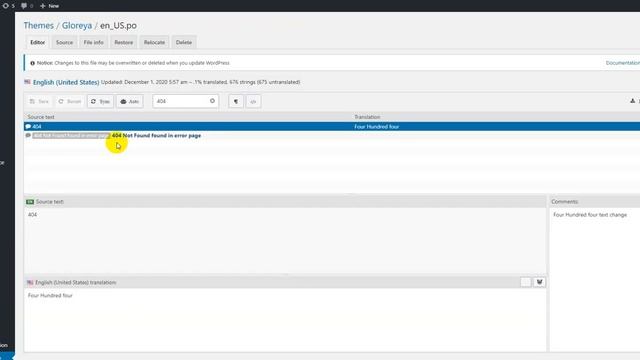
Task: Click the comments box text 'Four Hundred four text change'
Action: click(590, 215)
